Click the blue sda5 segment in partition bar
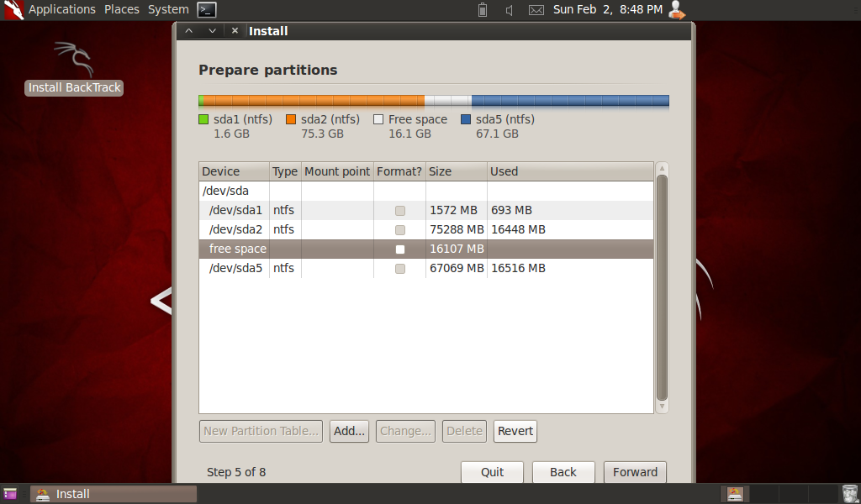 [x=570, y=100]
